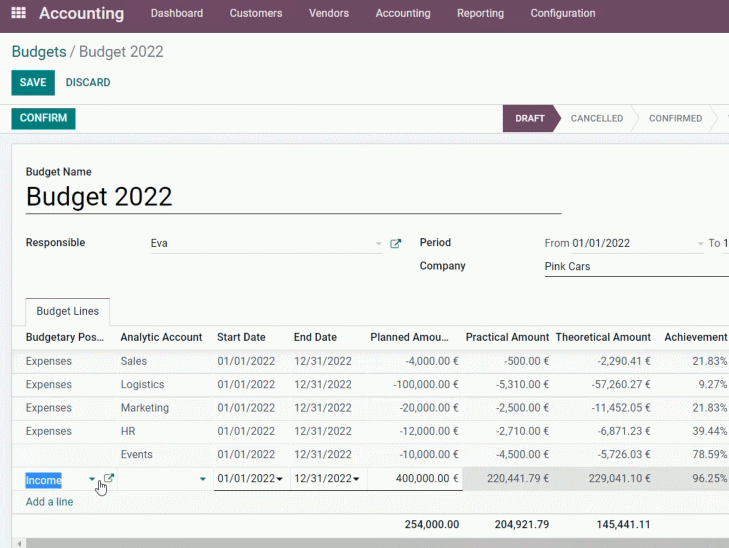This screenshot has height=548, width=729.
Task: Sort by Achievement column header
Action: [696, 337]
